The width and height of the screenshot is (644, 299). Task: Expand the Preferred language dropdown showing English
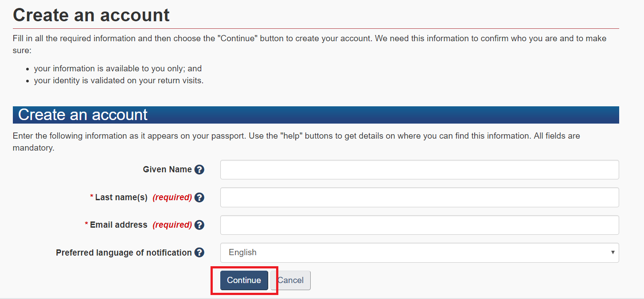[x=419, y=252]
